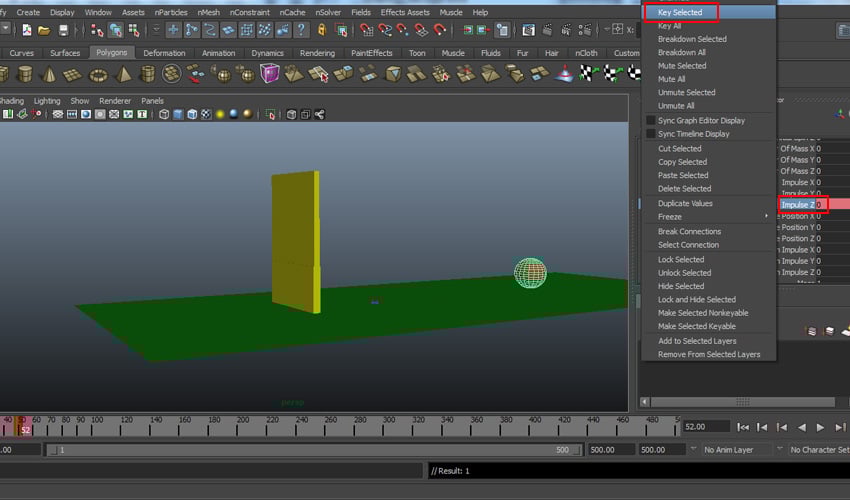Viewport: 850px width, 500px height.
Task: Toggle Sync Timeline Display checkbox
Action: [x=650, y=134]
